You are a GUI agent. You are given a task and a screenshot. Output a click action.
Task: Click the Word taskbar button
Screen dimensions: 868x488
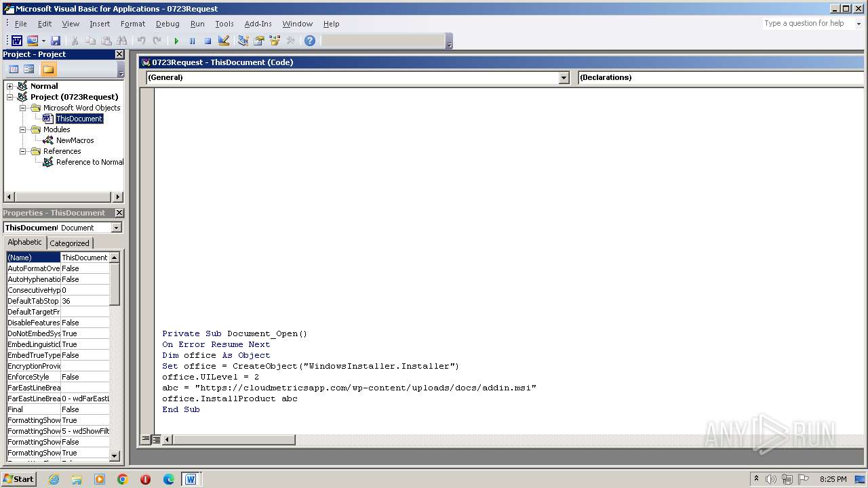(x=191, y=479)
